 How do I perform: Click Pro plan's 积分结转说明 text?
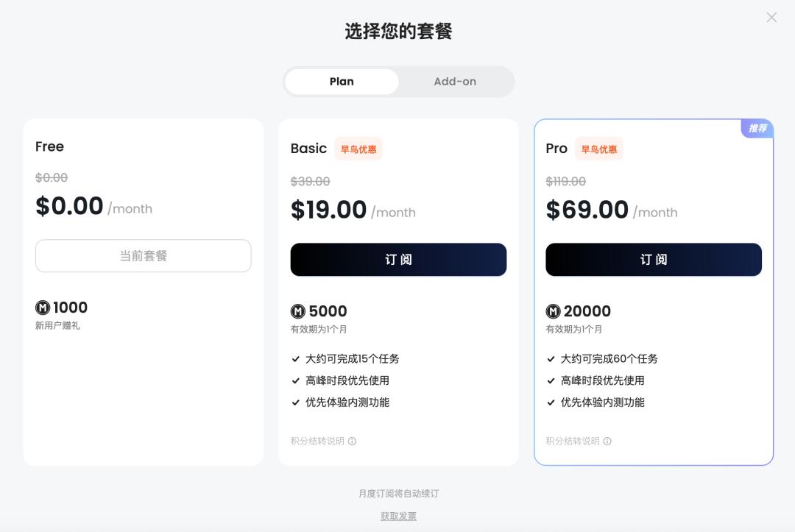coord(573,441)
